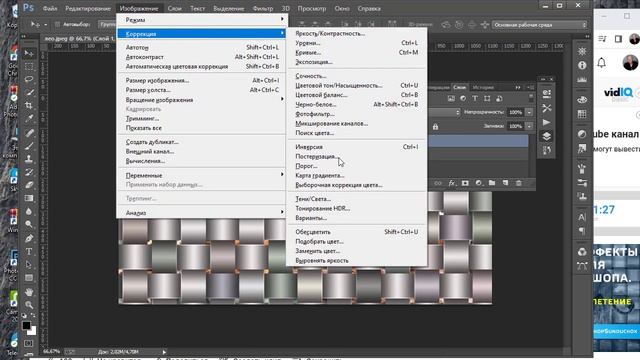Select the Crop tool

(x=29, y=105)
